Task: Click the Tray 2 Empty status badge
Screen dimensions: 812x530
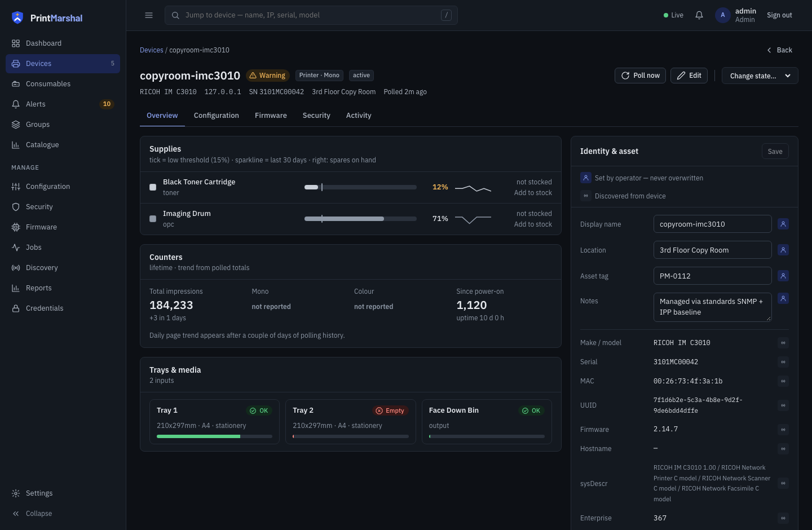Action: click(390, 410)
